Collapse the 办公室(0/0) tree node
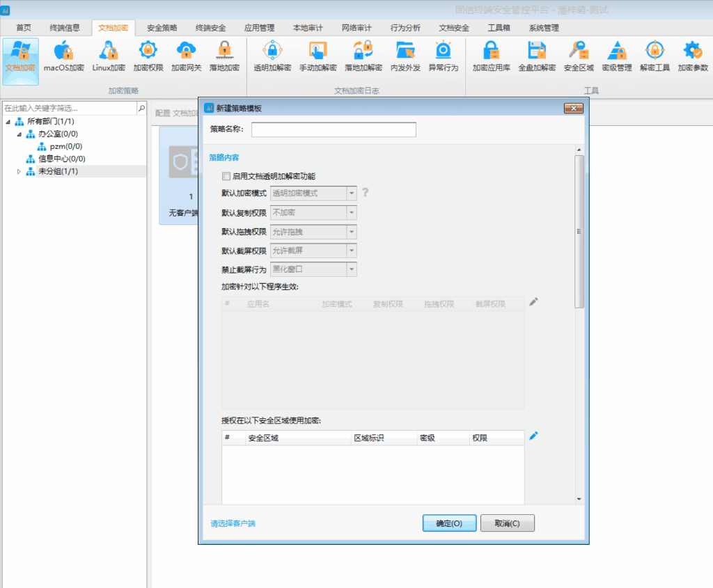 (19, 134)
